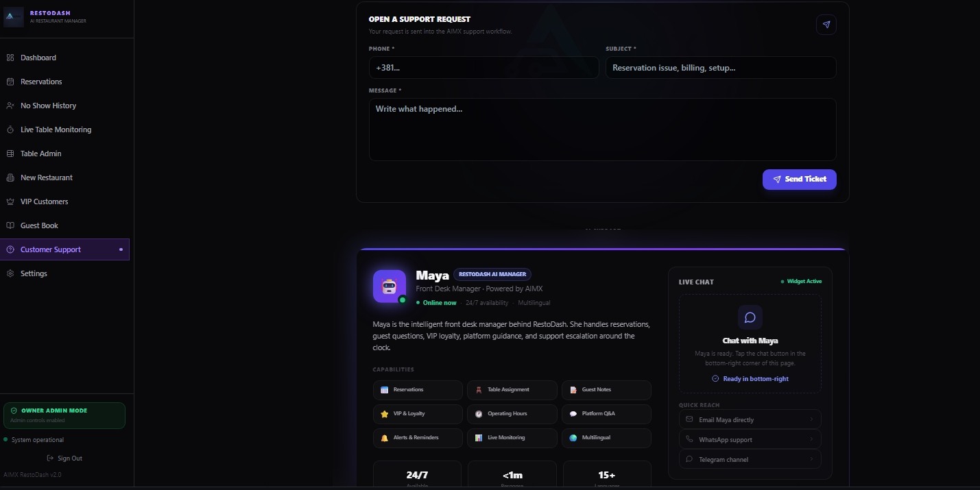Click the Maya robot avatar icon
Image resolution: width=980 pixels, height=490 pixels.
(x=390, y=286)
